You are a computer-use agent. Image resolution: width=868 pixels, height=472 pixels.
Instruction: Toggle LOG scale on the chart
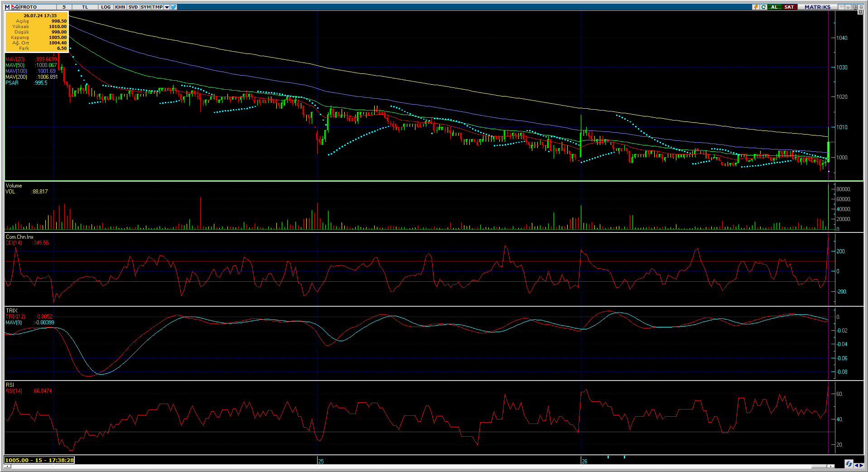point(106,7)
